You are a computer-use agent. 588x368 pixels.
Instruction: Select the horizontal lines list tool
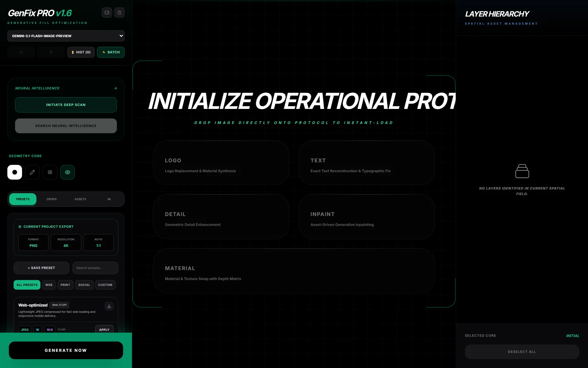click(50, 172)
